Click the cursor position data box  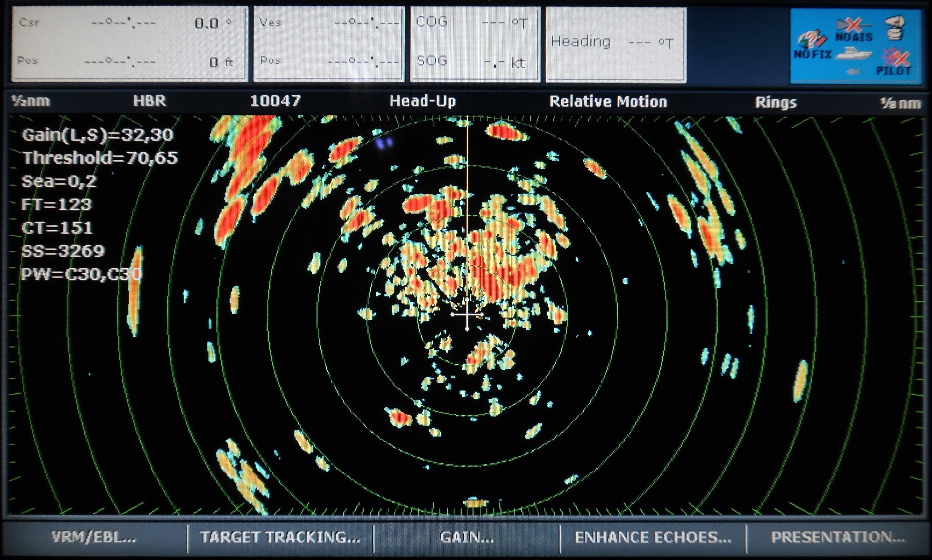[x=129, y=44]
